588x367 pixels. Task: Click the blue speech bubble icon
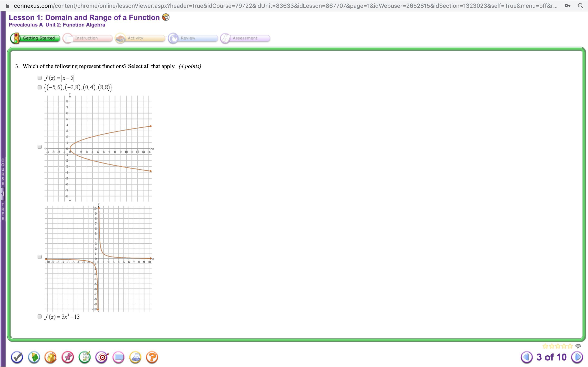point(119,357)
